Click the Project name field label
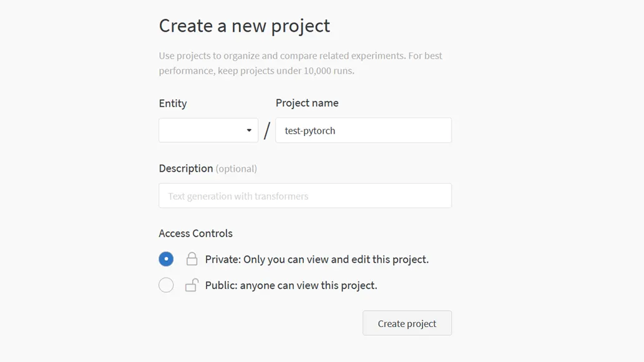This screenshot has width=644, height=362. tap(307, 103)
